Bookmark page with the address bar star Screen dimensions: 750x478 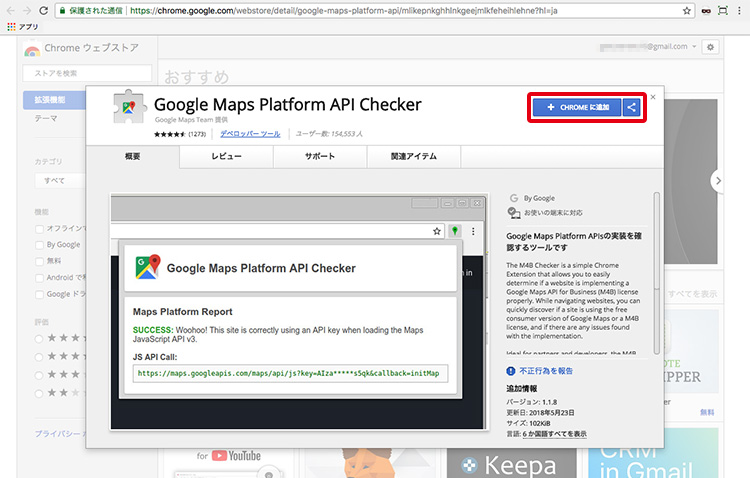coord(687,11)
